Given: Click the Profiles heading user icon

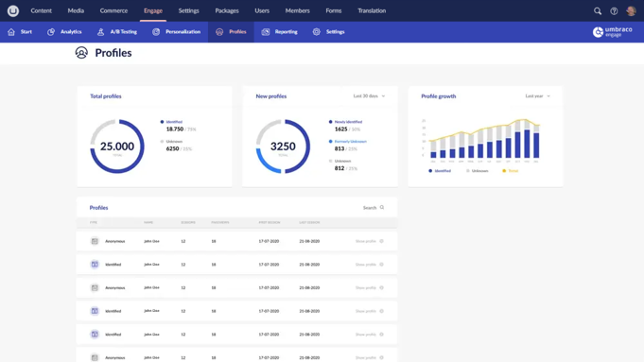Looking at the screenshot, I should point(81,53).
